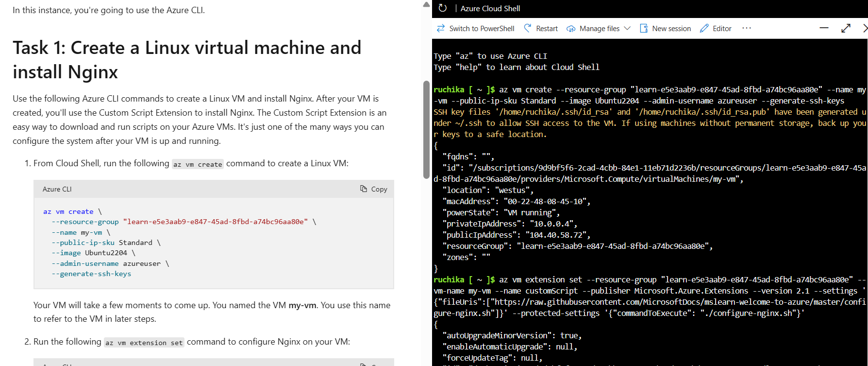Click inline code "az vm extension set"
The image size is (868, 366).
point(144,343)
